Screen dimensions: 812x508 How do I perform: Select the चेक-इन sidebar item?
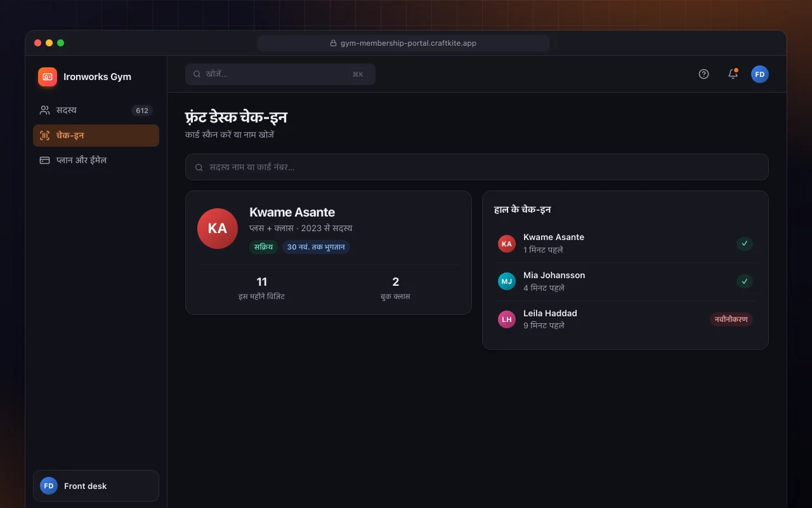click(96, 135)
